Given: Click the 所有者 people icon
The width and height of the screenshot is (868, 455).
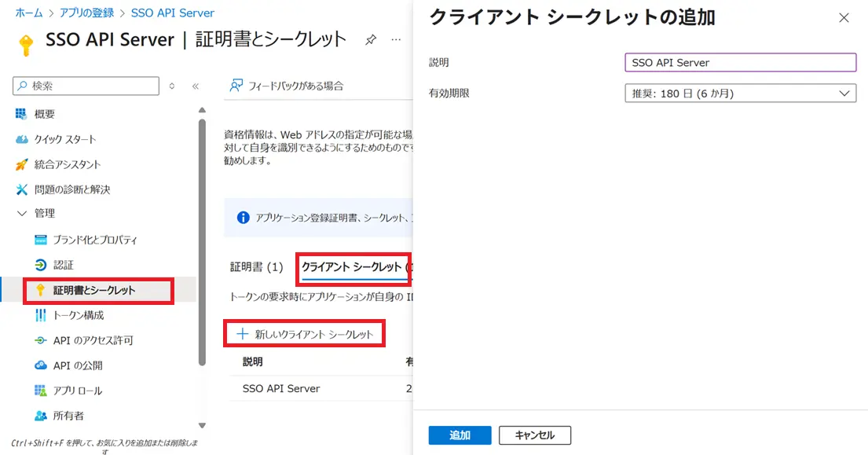Looking at the screenshot, I should pos(40,416).
